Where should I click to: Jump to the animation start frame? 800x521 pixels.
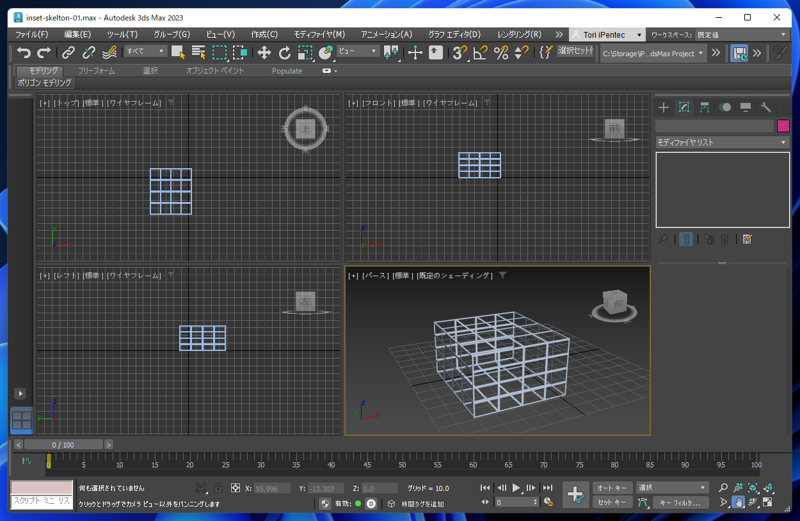click(485, 488)
